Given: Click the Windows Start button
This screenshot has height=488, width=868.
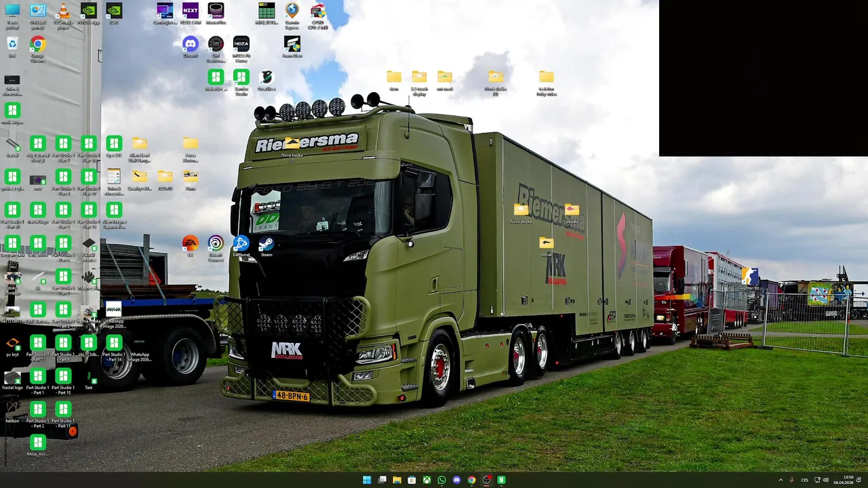Looking at the screenshot, I should (x=367, y=480).
